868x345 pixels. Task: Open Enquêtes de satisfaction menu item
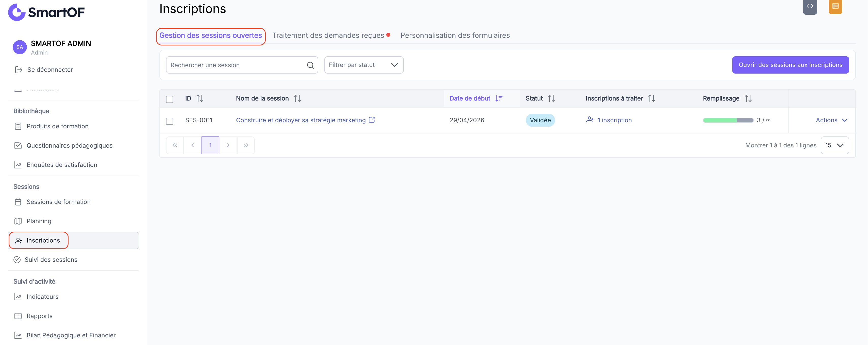pyautogui.click(x=73, y=165)
